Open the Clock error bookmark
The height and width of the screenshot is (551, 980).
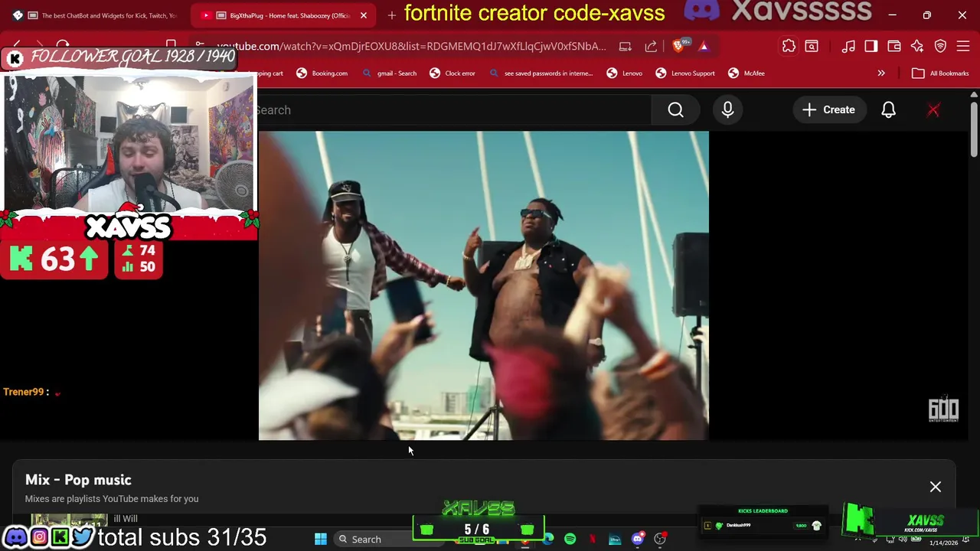click(452, 73)
